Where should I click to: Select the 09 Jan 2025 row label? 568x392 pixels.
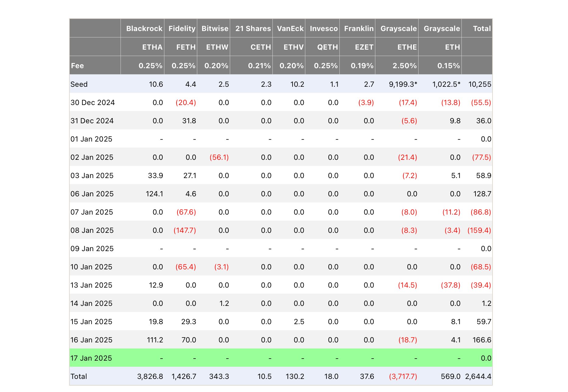click(92, 249)
